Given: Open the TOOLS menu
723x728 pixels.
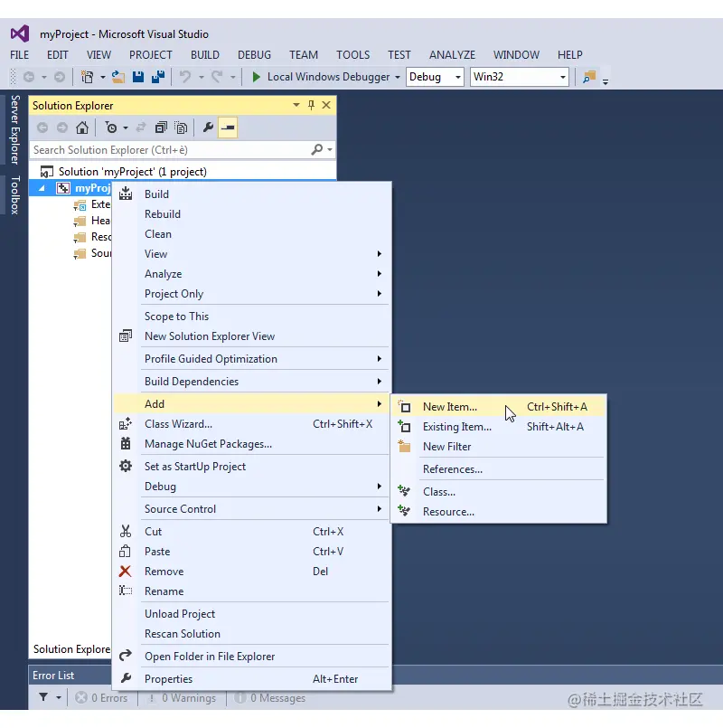Looking at the screenshot, I should [x=353, y=55].
